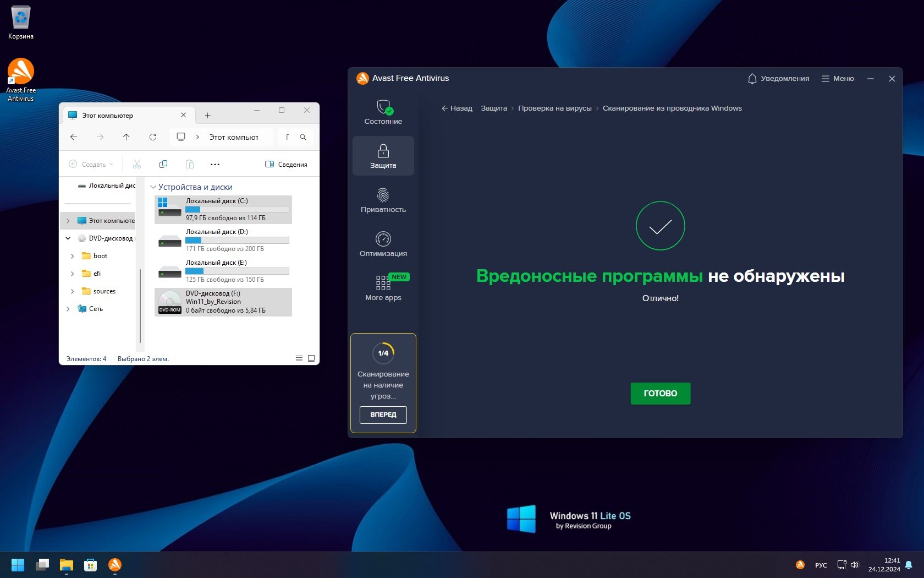Click the Explorer search magnifier icon

pos(303,137)
